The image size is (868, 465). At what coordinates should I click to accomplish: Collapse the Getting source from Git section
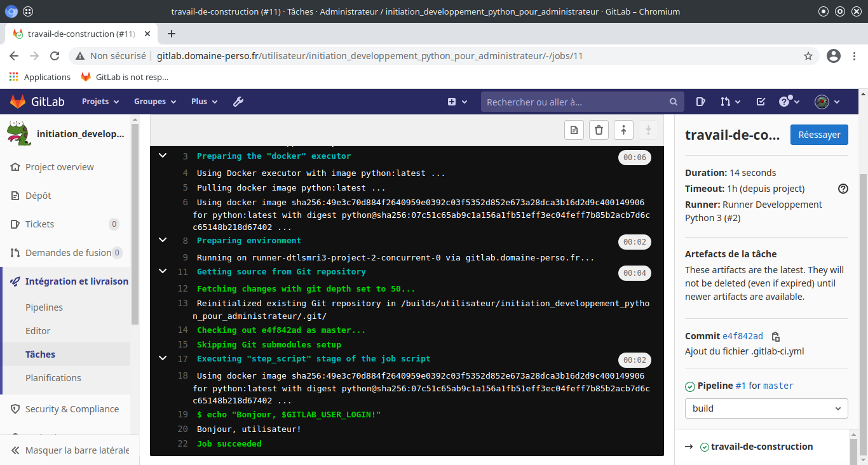(163, 271)
